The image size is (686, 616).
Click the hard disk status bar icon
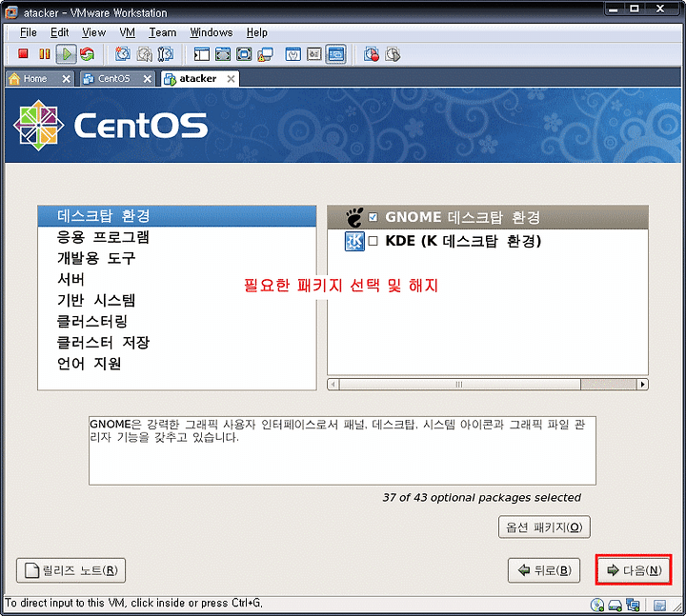615,606
